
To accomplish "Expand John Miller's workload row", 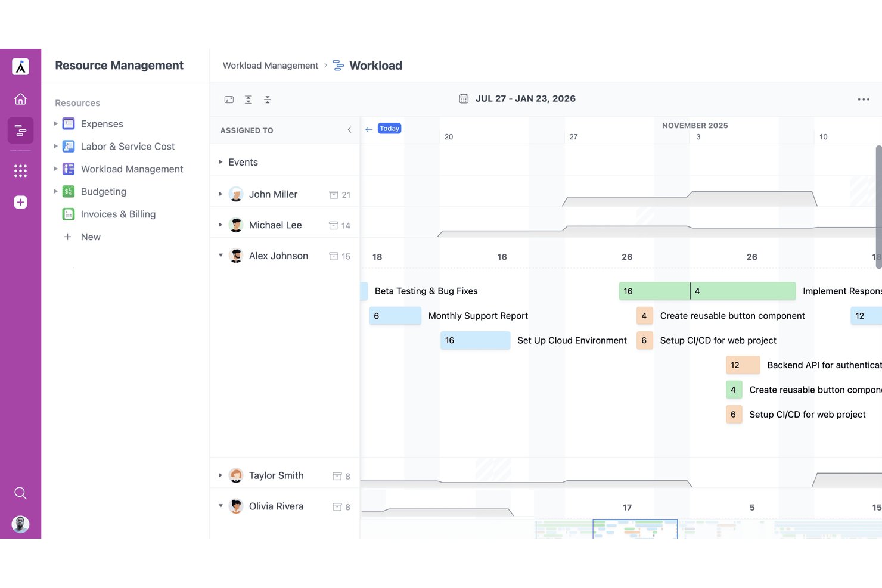I will [x=220, y=194].
